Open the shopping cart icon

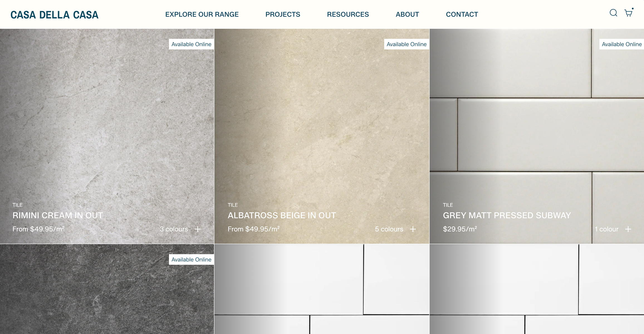pyautogui.click(x=628, y=13)
